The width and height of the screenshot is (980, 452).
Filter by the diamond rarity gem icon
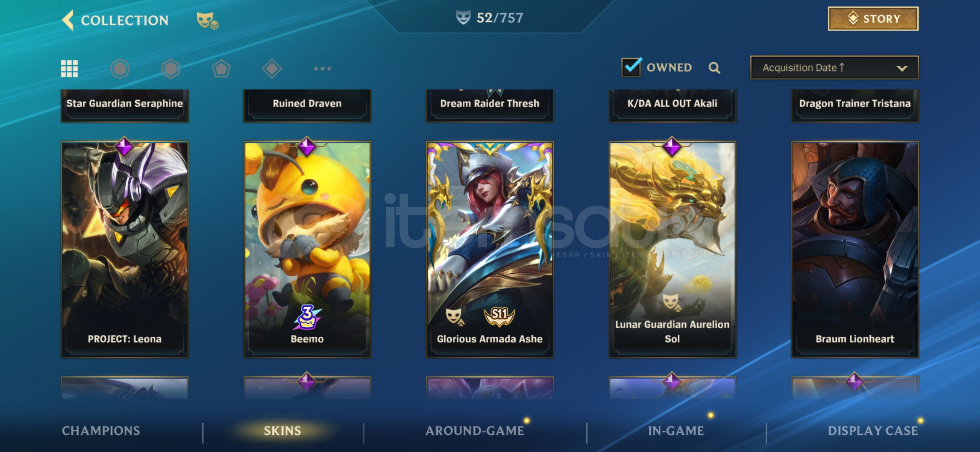pyautogui.click(x=272, y=69)
